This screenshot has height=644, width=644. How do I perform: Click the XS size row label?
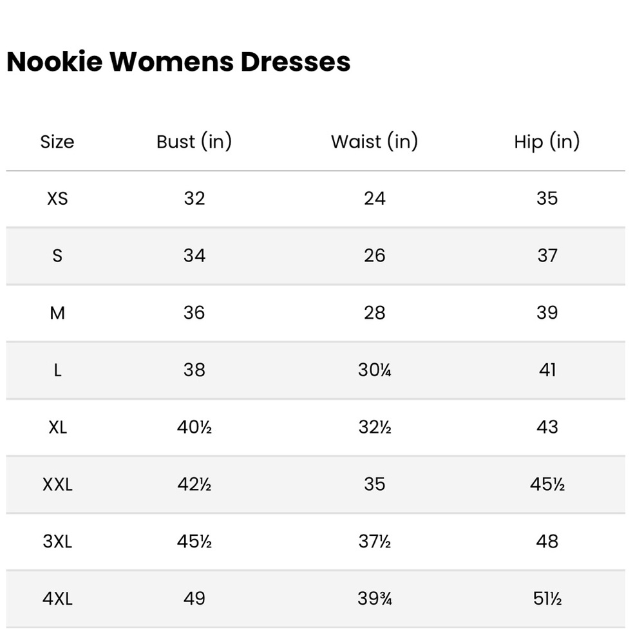pos(57,199)
